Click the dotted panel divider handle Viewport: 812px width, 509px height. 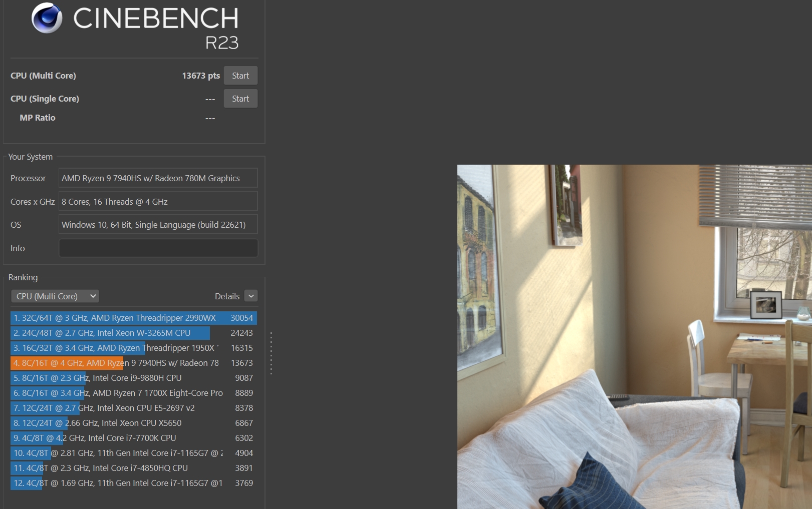click(271, 353)
